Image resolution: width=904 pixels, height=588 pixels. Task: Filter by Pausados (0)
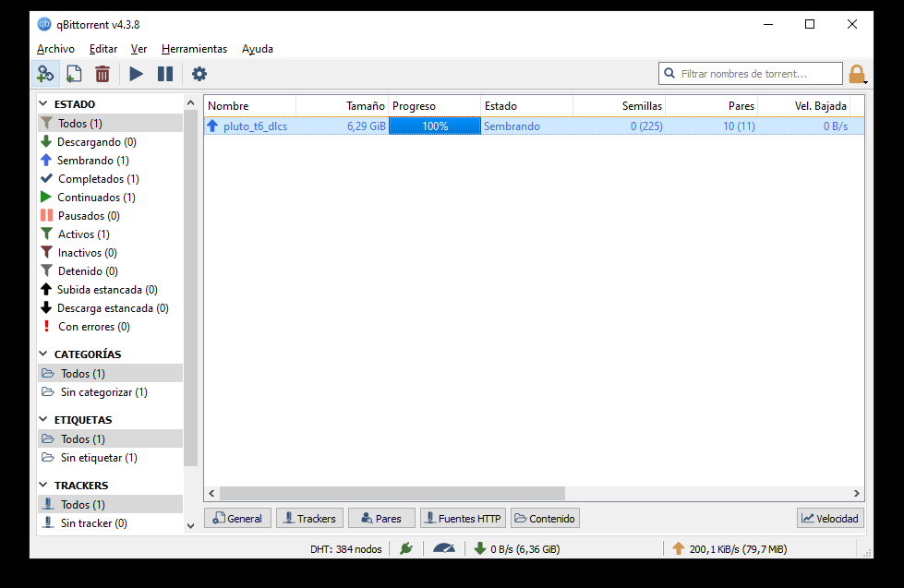[110, 216]
